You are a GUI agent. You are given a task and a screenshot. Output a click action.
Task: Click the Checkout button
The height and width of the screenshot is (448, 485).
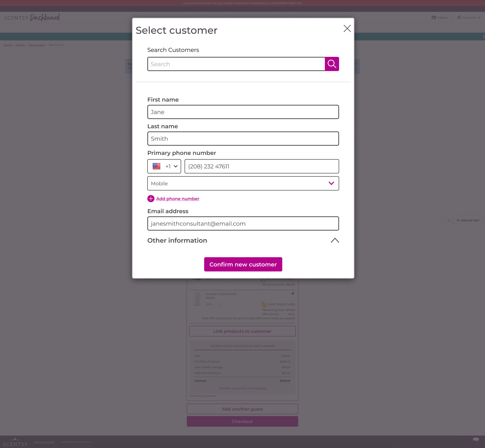243,421
